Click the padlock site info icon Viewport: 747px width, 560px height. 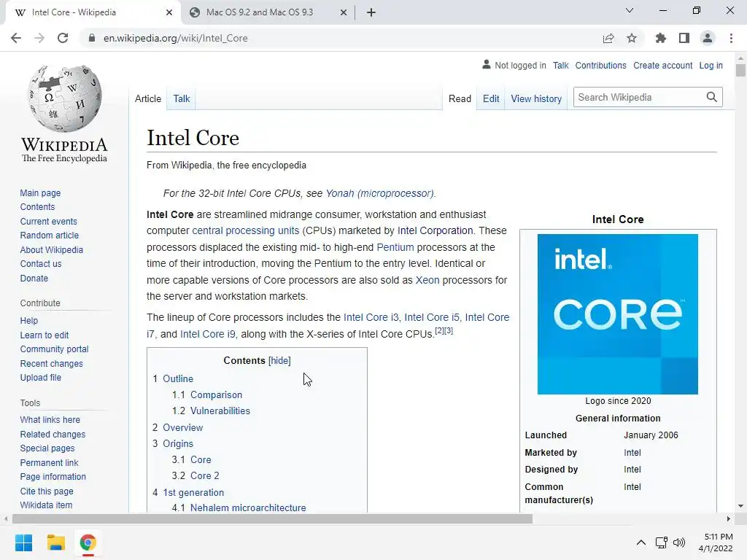tap(92, 38)
